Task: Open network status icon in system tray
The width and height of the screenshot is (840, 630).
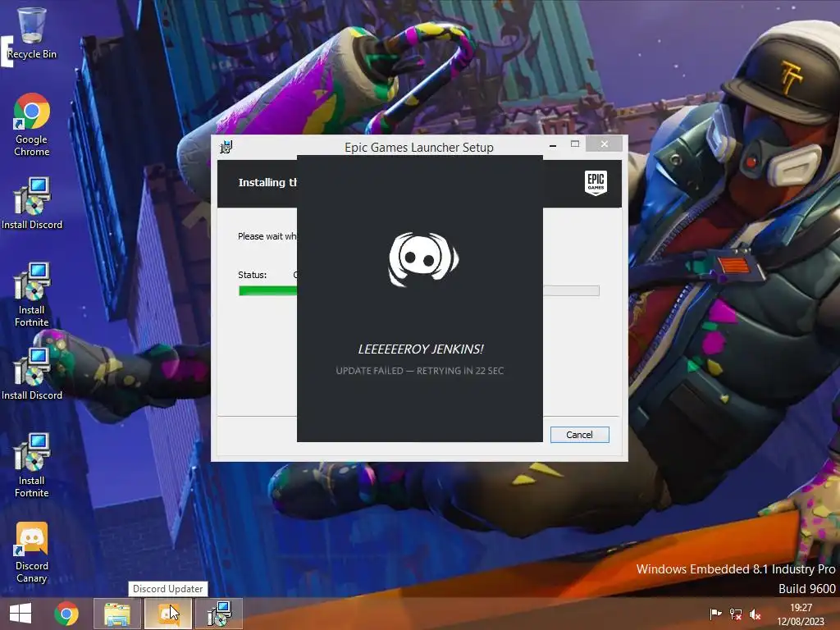Action: click(x=736, y=614)
